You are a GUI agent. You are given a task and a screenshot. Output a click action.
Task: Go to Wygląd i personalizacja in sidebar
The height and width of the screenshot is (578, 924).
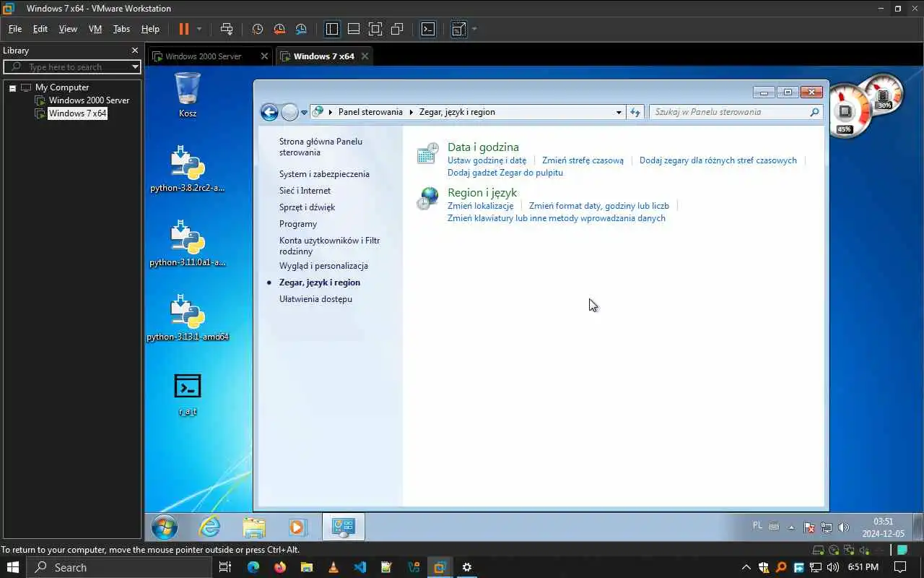[x=323, y=266]
